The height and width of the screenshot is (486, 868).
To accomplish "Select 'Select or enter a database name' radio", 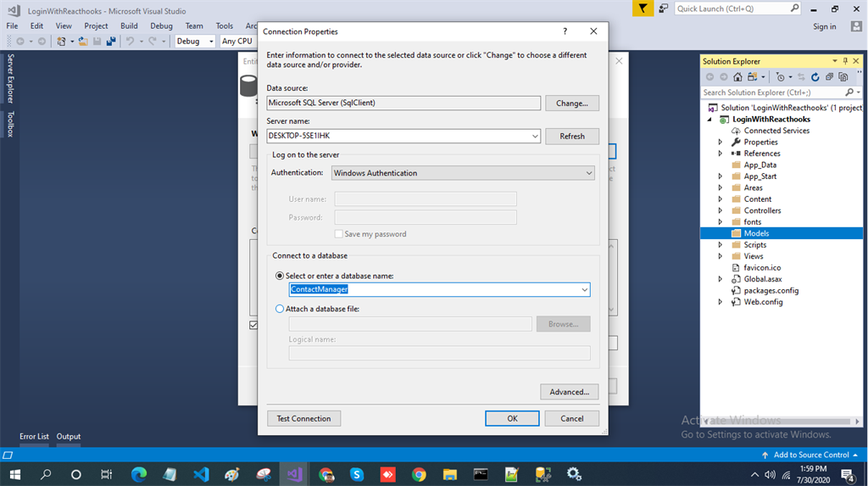I will 280,276.
